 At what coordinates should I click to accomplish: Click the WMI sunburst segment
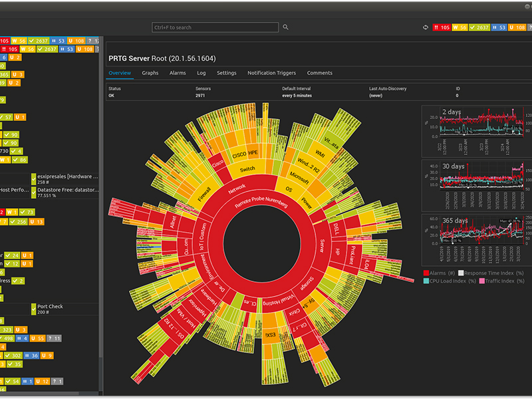[x=321, y=154]
